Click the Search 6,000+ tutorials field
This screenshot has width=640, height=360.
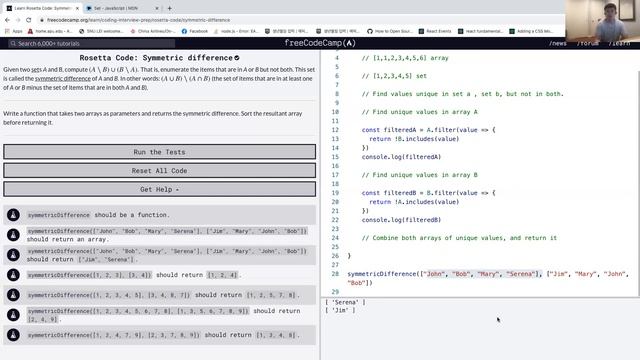[91, 43]
